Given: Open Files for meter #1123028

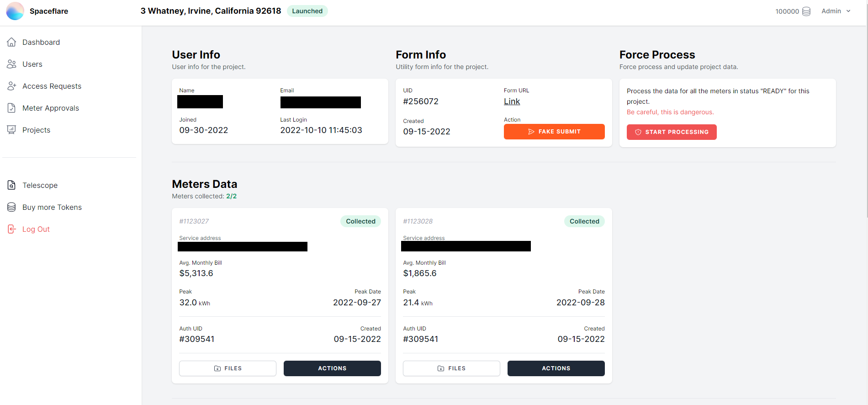Looking at the screenshot, I should pos(451,368).
